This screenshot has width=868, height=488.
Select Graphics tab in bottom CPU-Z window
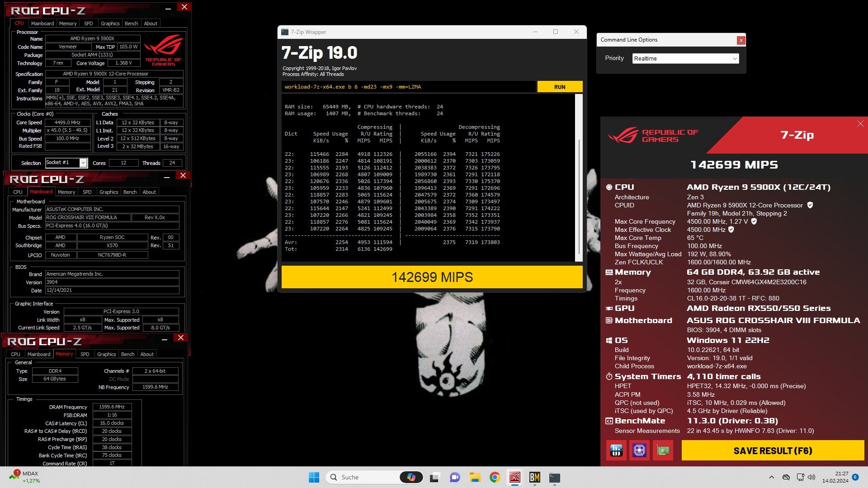click(107, 354)
